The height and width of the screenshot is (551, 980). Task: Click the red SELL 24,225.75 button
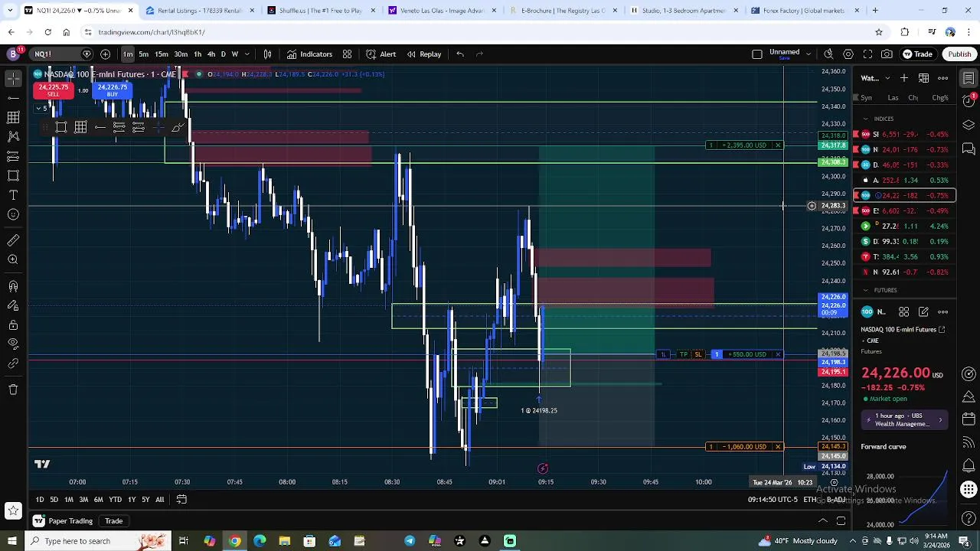click(x=53, y=90)
